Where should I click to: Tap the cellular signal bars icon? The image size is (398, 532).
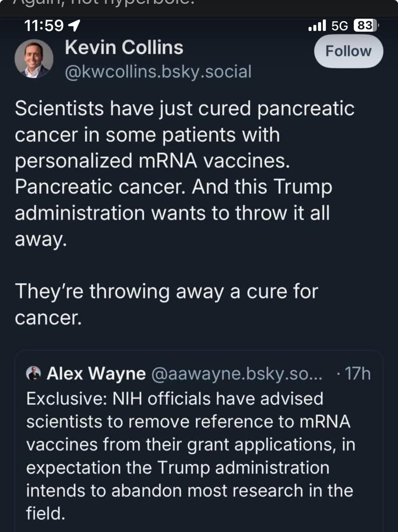pos(317,25)
